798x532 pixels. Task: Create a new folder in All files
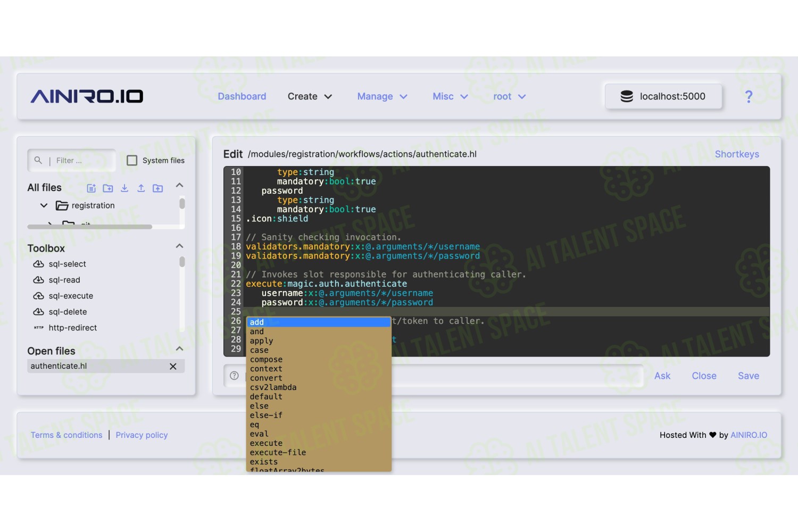(x=108, y=188)
